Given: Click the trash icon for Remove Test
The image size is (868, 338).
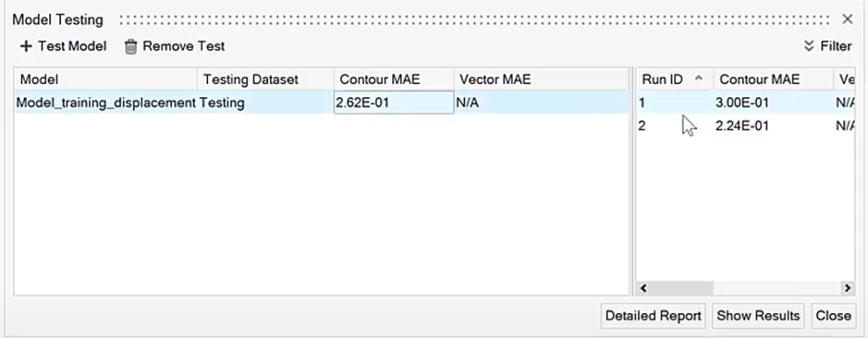Looking at the screenshot, I should point(131,47).
